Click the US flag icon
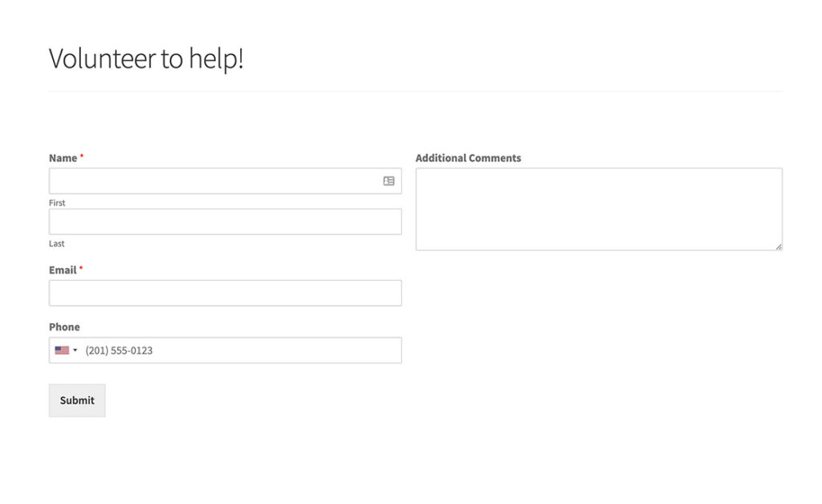The image size is (822, 504). 62,351
